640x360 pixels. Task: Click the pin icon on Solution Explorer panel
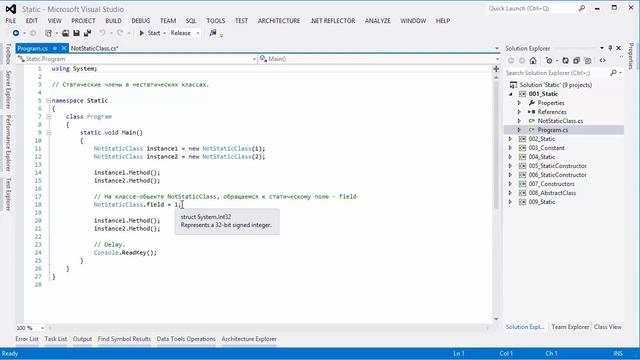coord(610,48)
